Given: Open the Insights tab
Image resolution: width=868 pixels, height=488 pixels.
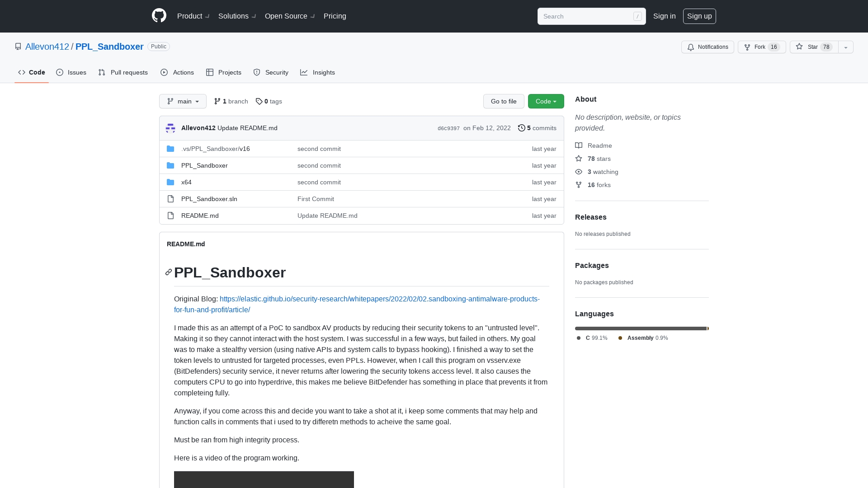Looking at the screenshot, I should click(x=317, y=72).
